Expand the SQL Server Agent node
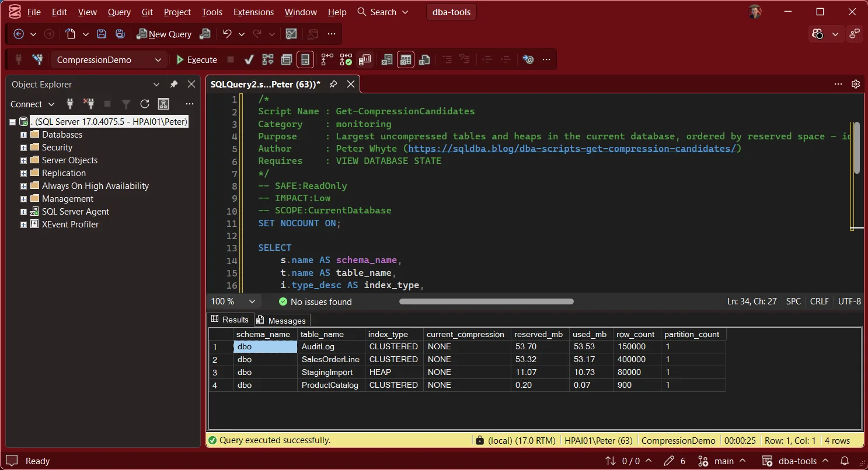 click(23, 212)
